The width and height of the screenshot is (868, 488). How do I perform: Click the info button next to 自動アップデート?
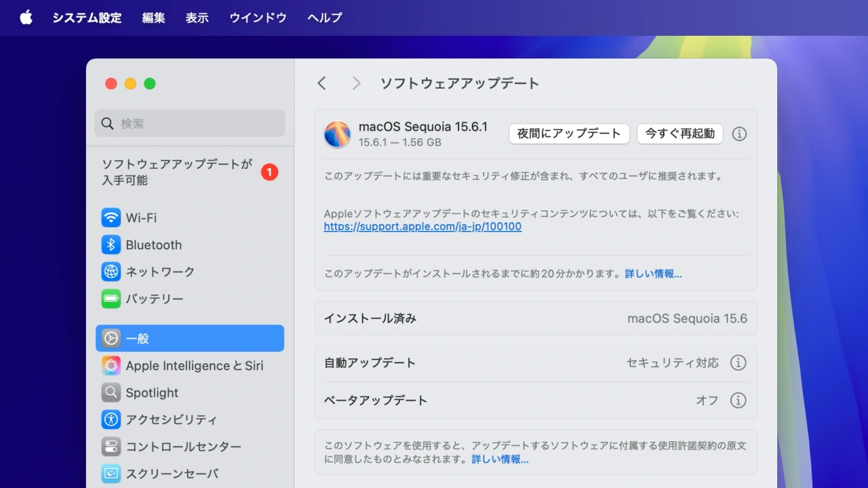pos(738,363)
